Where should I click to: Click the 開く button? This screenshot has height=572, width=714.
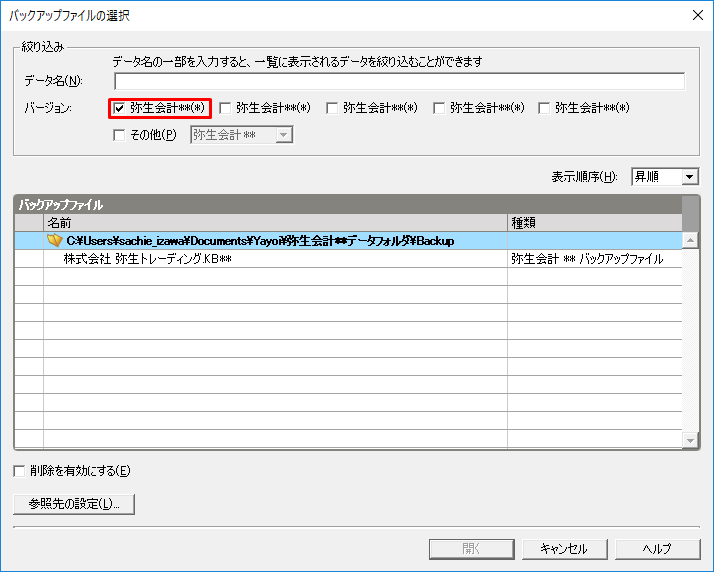472,549
